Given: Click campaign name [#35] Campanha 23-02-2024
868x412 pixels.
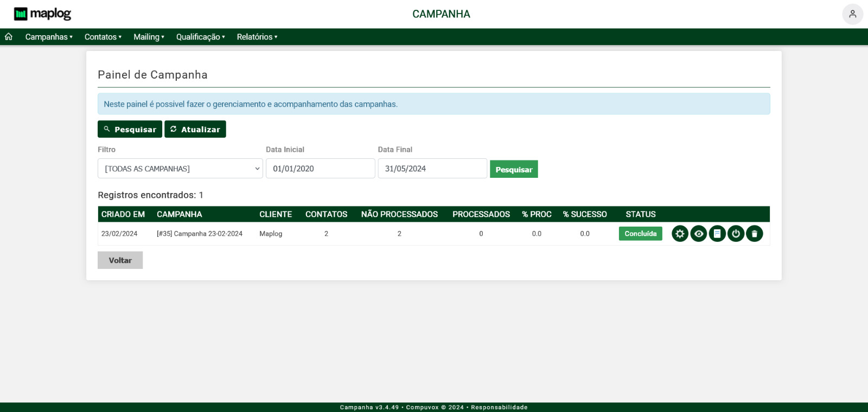Looking at the screenshot, I should (x=200, y=234).
